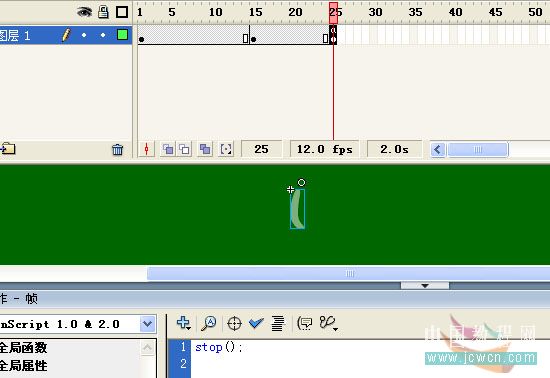Check syntax with blue checkmark
Viewport: 550px width, 378px height.
(256, 323)
